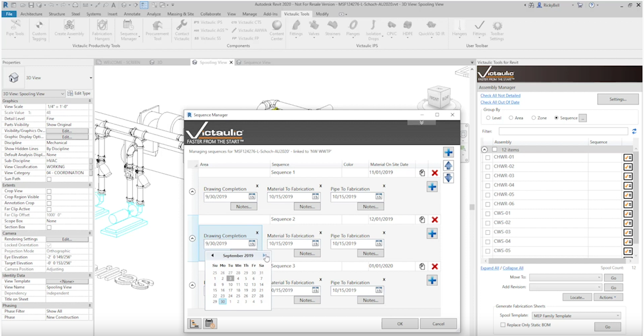Viewport: 644px width, 336px height.
Task: Open the Move To dropdown
Action: pos(565,278)
